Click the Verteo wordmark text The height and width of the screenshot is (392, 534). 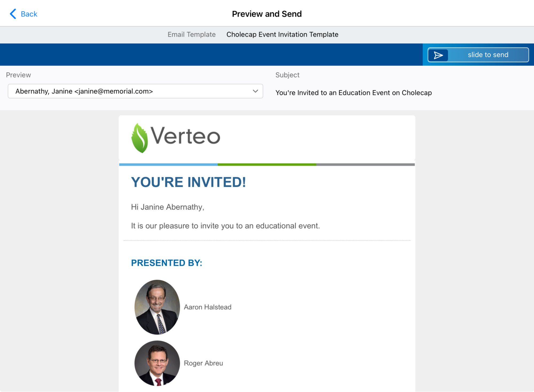tap(185, 136)
